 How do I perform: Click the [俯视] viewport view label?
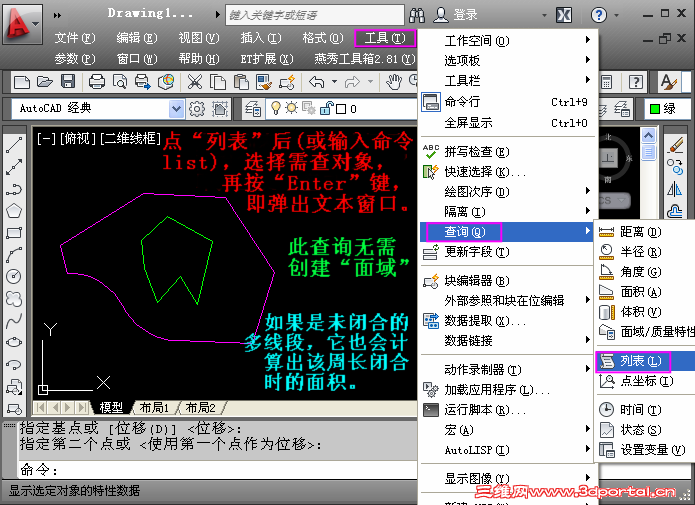(78, 139)
